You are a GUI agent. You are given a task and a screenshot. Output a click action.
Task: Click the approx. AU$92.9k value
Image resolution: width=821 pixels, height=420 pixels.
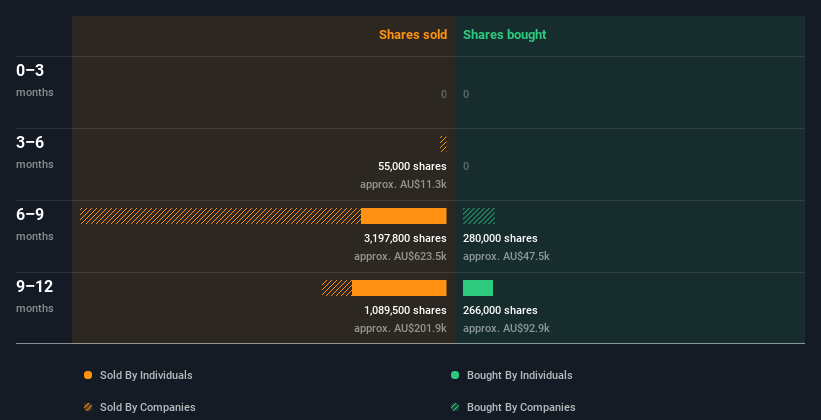(x=506, y=328)
